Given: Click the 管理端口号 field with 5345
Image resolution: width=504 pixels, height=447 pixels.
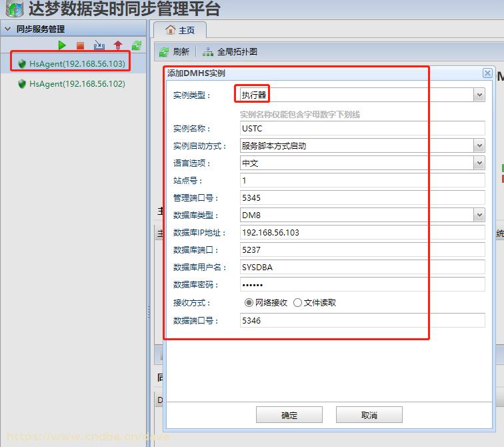Looking at the screenshot, I should pos(362,197).
